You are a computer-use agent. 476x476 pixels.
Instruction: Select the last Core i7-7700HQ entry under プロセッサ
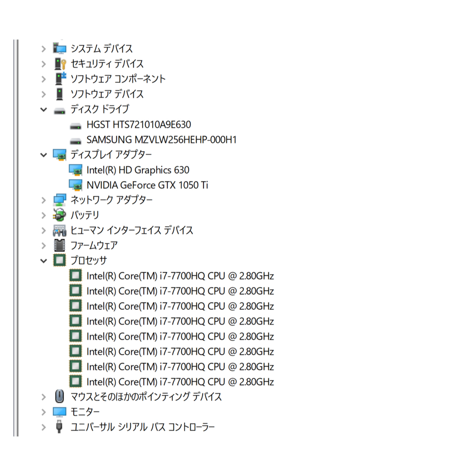[x=180, y=382]
